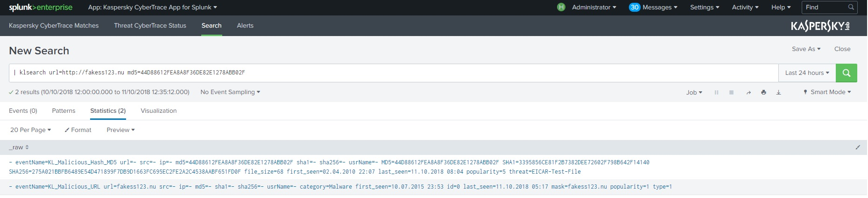Click the pencil edit icon in table header
The height and width of the screenshot is (198, 868).
click(858, 147)
